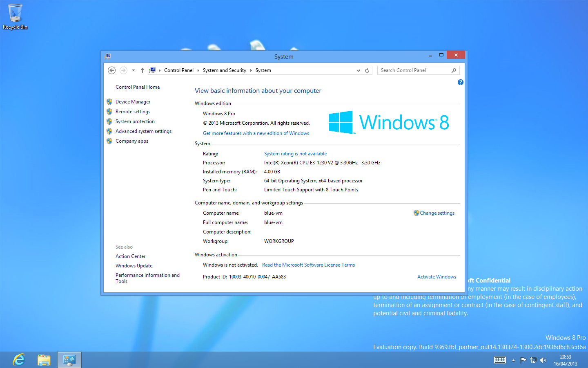Viewport: 588px width, 368px height.
Task: Open address bar history dropdown
Action: [358, 70]
